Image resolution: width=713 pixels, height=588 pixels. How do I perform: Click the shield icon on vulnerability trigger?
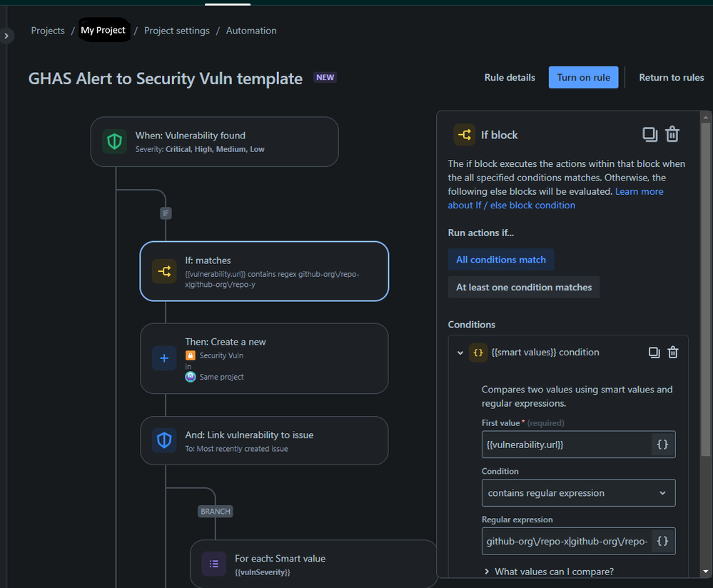[x=115, y=141]
